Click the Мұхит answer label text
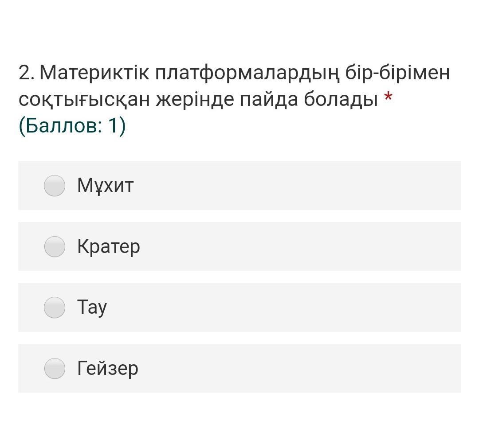Screen dimensions: 479x448 pyautogui.click(x=105, y=186)
